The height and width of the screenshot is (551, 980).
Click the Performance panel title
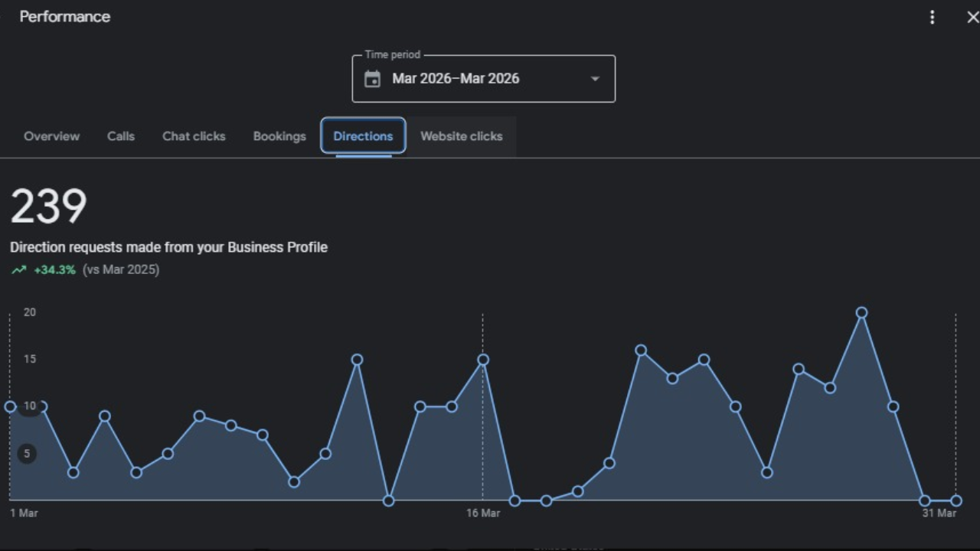tap(65, 17)
